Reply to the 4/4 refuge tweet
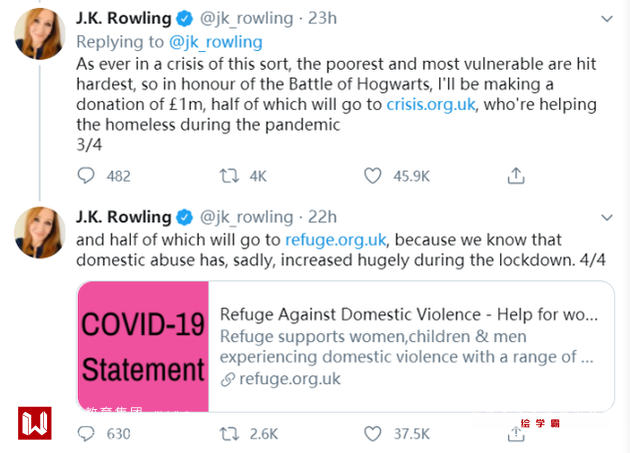Image resolution: width=630 pixels, height=453 pixels. click(x=87, y=433)
